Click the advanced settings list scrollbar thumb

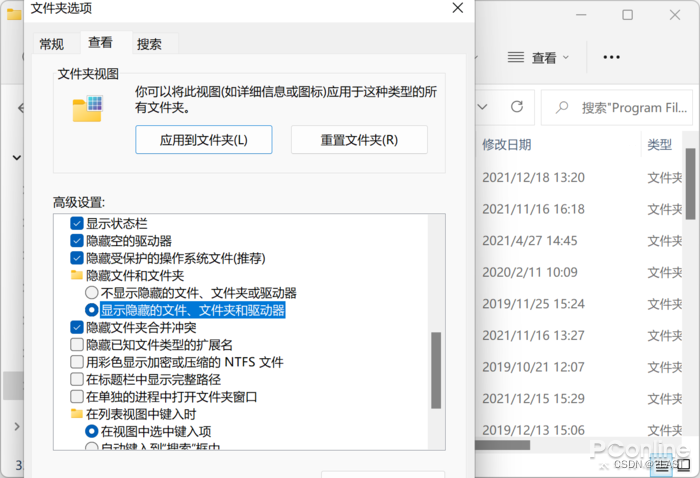click(436, 370)
